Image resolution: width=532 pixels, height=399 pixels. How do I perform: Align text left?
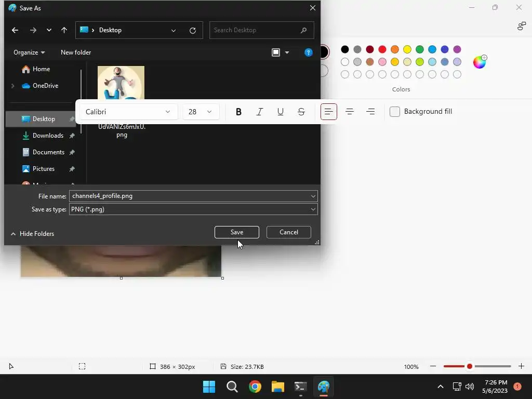coord(329,112)
